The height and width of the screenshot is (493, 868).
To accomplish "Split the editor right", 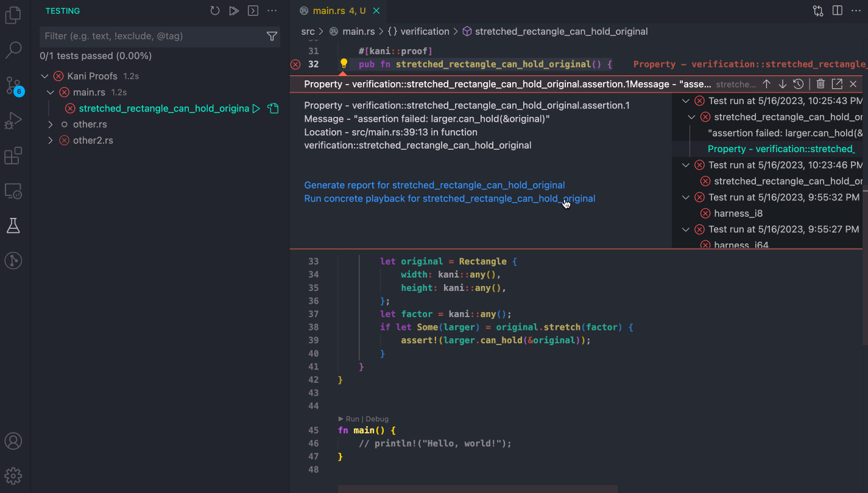I will [x=838, y=11].
